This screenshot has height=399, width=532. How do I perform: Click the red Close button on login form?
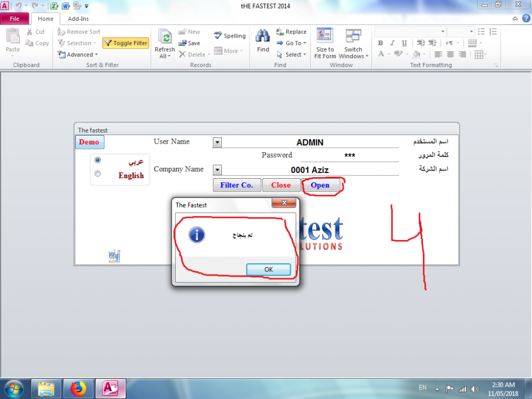pyautogui.click(x=281, y=185)
